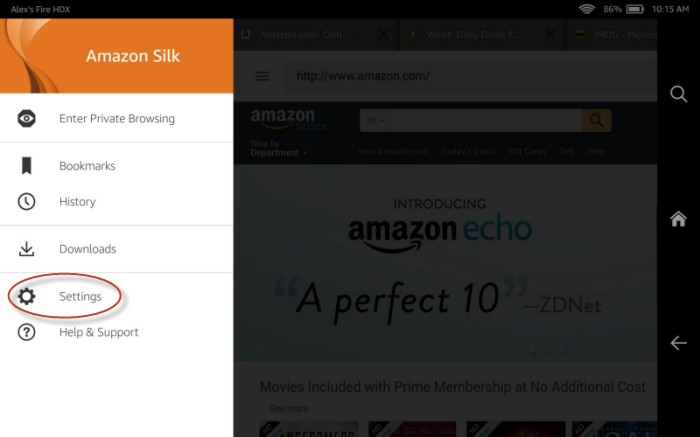Expand the All search category dropdown
Viewport: 700px width, 437px height.
coord(375,121)
